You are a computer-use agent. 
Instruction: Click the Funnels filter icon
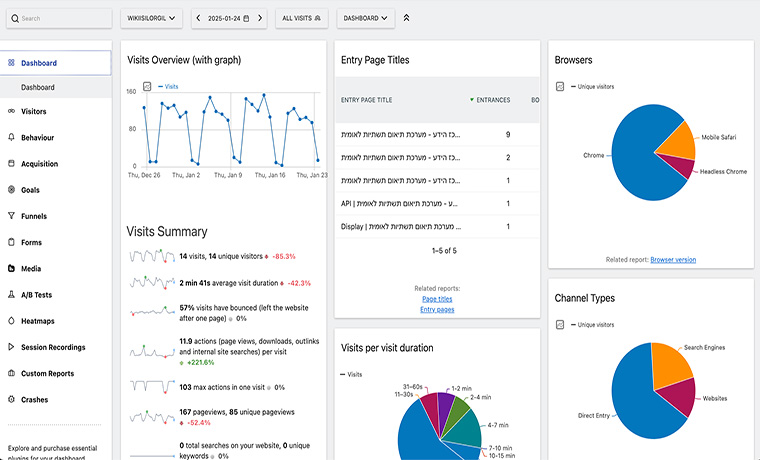pyautogui.click(x=11, y=215)
